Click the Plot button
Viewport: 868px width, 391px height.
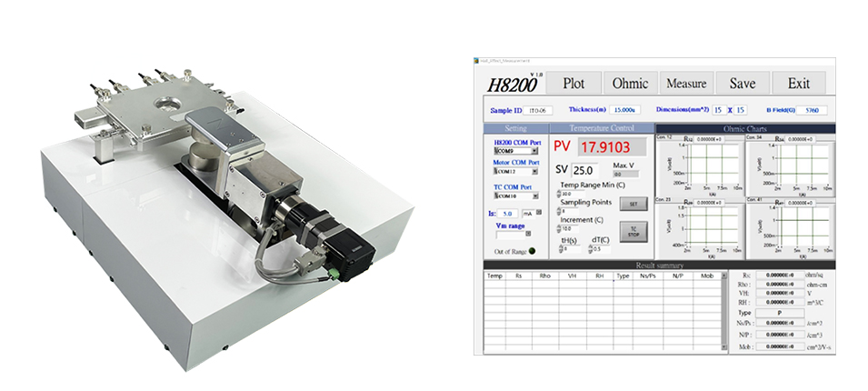574,83
